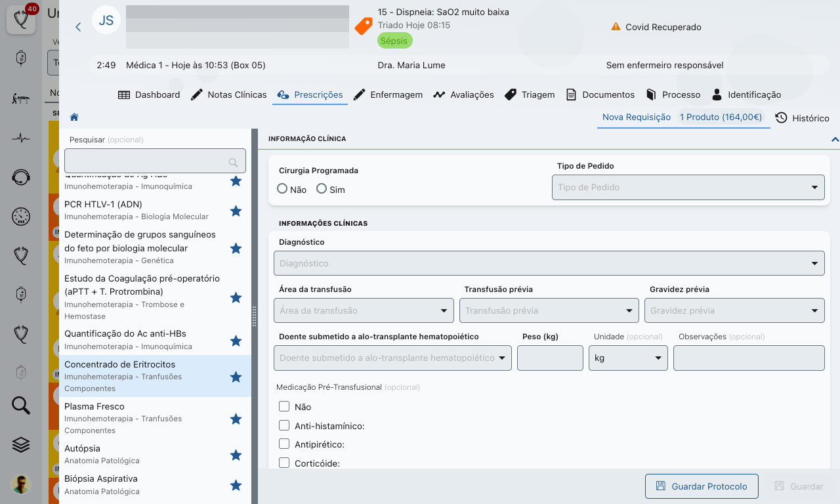The height and width of the screenshot is (504, 840).
Task: Click the back arrow beside patient initials
Action: pyautogui.click(x=78, y=27)
